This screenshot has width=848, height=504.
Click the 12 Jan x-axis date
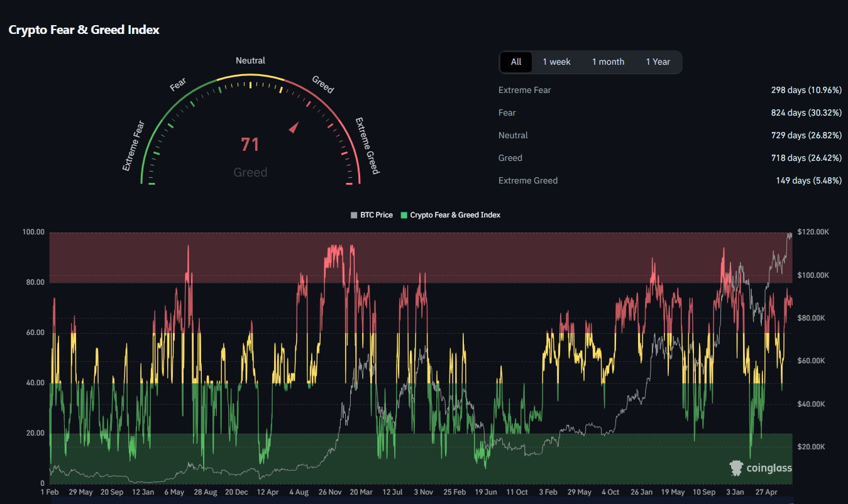coord(143,492)
